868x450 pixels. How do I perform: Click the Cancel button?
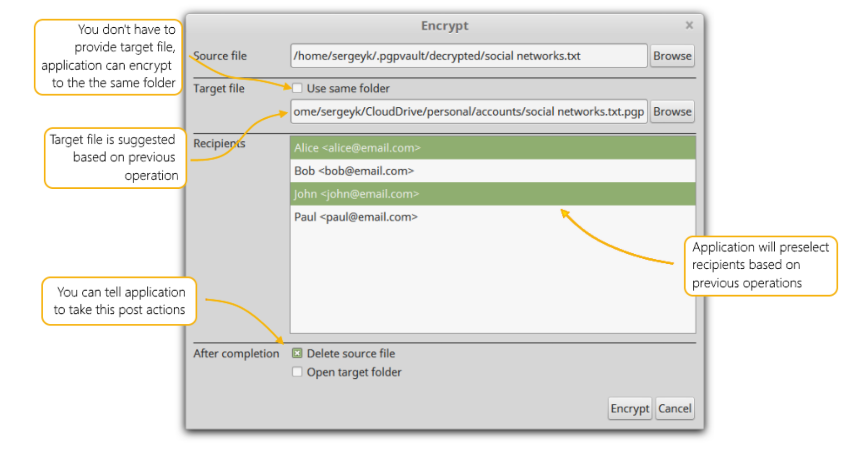coord(675,409)
